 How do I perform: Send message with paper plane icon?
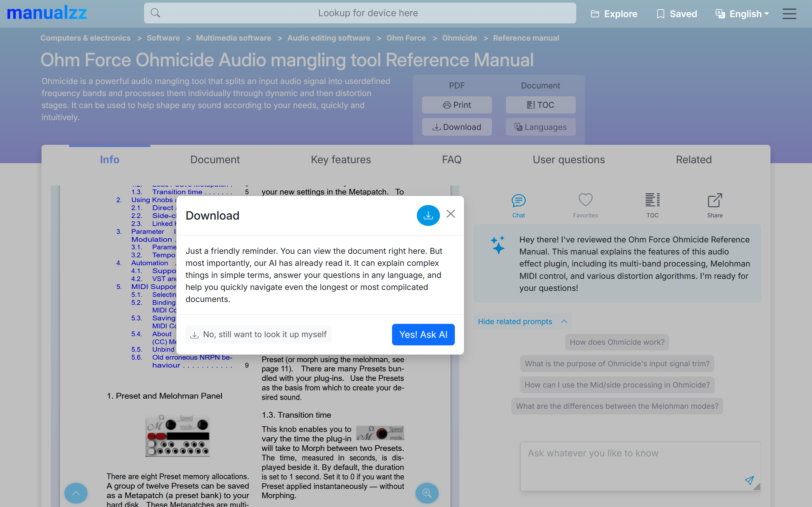pos(749,480)
